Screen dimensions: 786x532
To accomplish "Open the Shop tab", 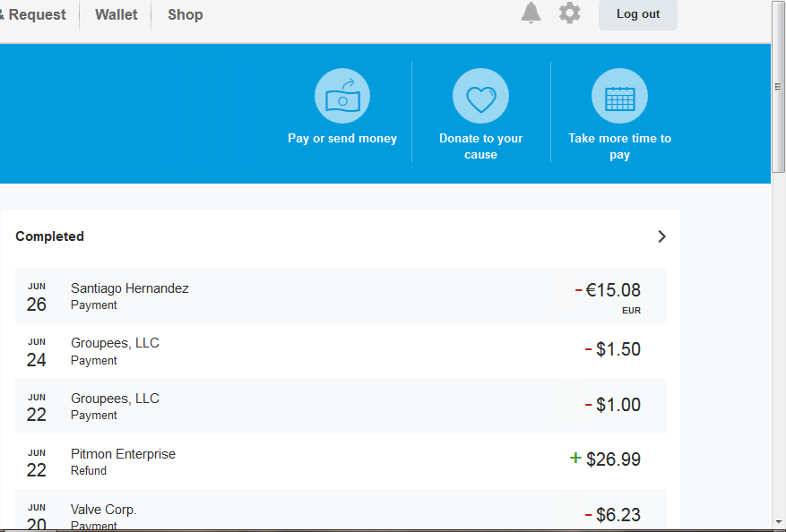I will 186,14.
